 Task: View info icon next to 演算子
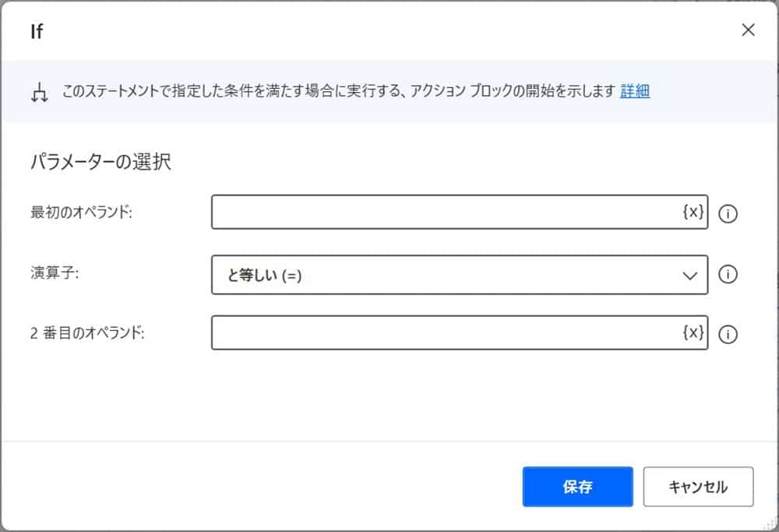[x=728, y=274]
